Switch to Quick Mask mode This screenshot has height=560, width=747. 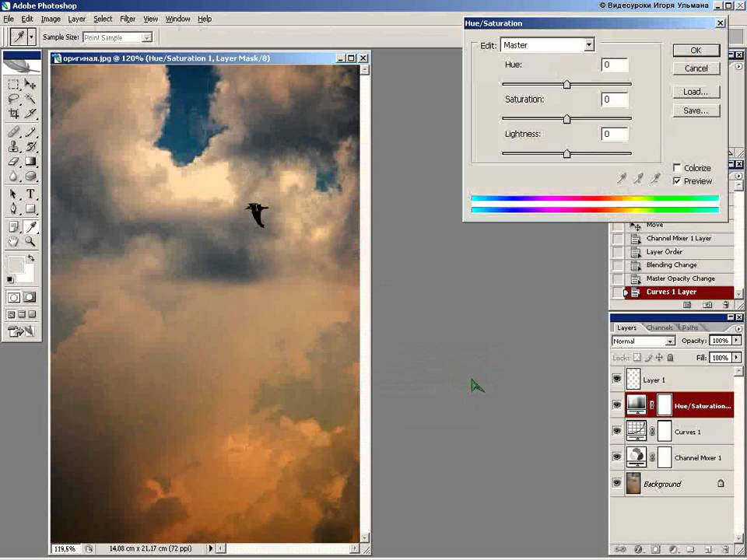[30, 298]
